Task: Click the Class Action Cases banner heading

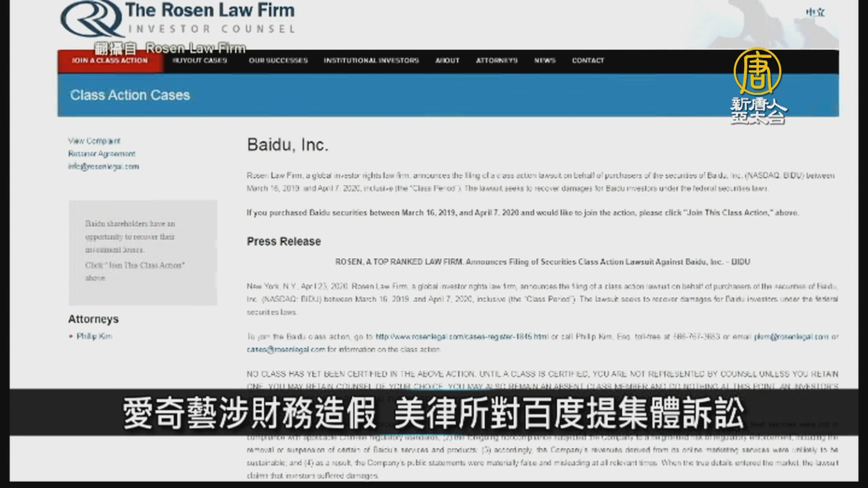Action: pos(130,95)
